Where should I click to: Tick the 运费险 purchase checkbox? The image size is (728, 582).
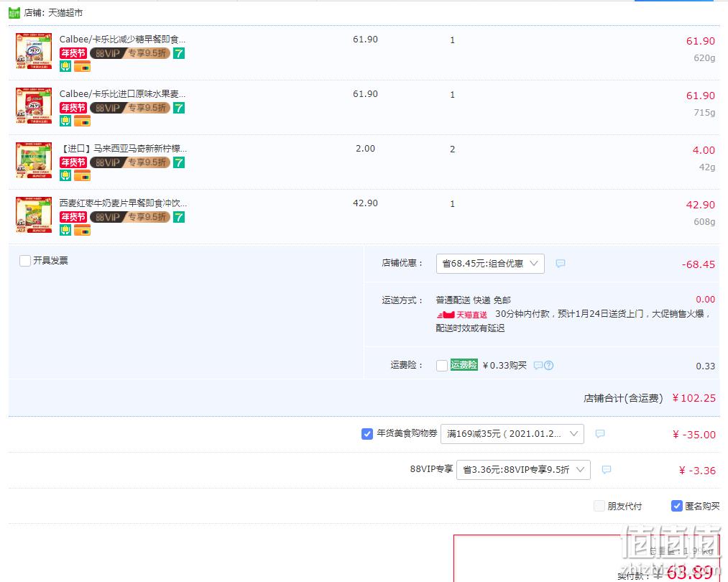point(442,365)
